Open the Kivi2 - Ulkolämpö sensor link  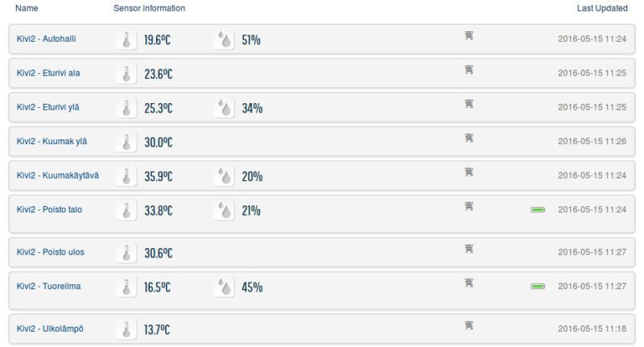click(x=50, y=328)
